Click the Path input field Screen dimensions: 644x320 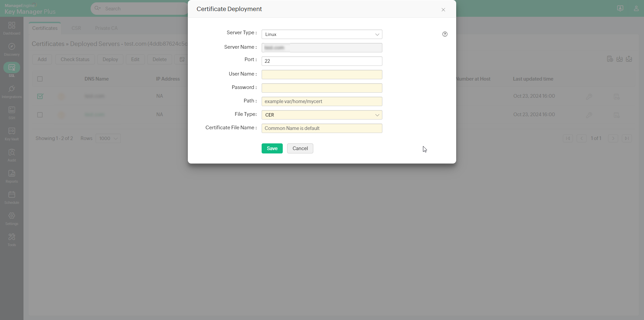click(x=322, y=101)
